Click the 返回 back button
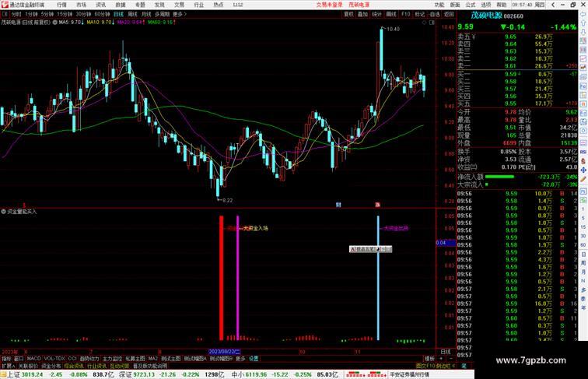 [x=449, y=14]
